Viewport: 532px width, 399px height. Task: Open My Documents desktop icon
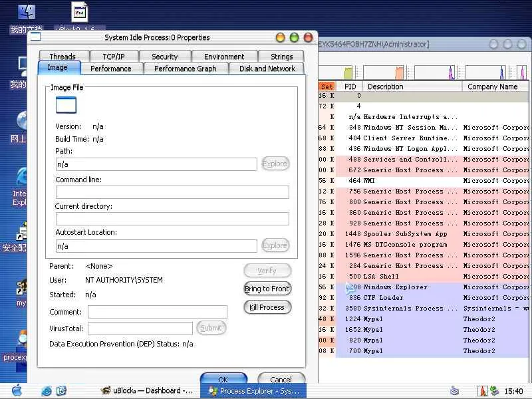[x=26, y=18]
